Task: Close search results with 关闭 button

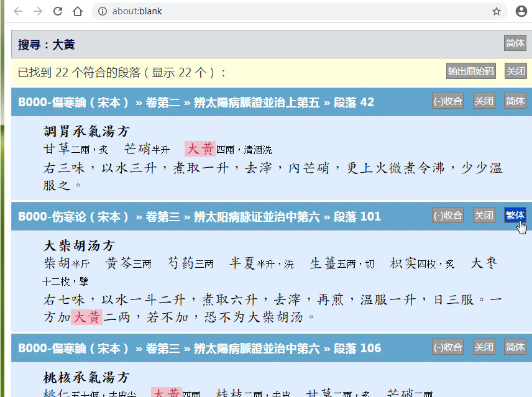Action: point(515,71)
